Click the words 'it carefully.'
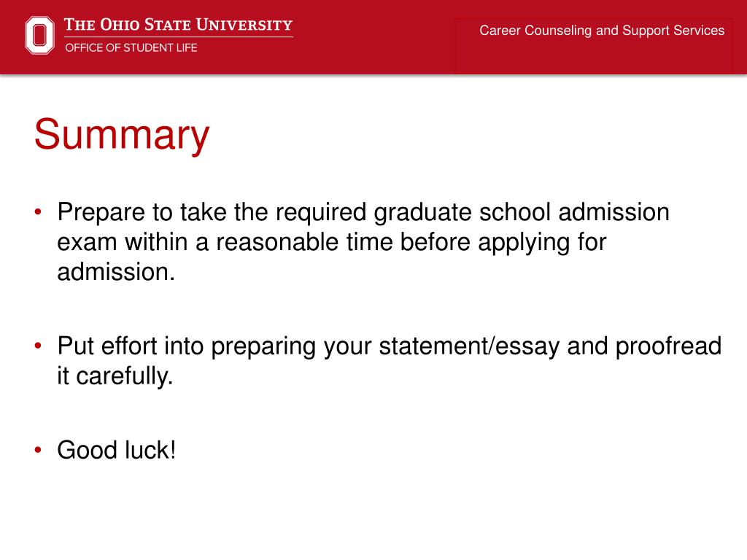747x560 pixels. (x=115, y=376)
